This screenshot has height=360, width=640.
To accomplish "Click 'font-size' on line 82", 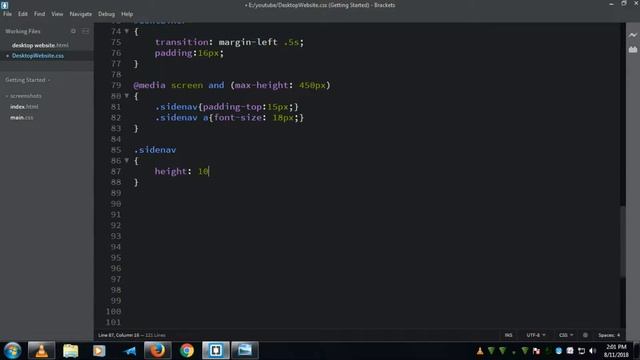I will click(237, 118).
